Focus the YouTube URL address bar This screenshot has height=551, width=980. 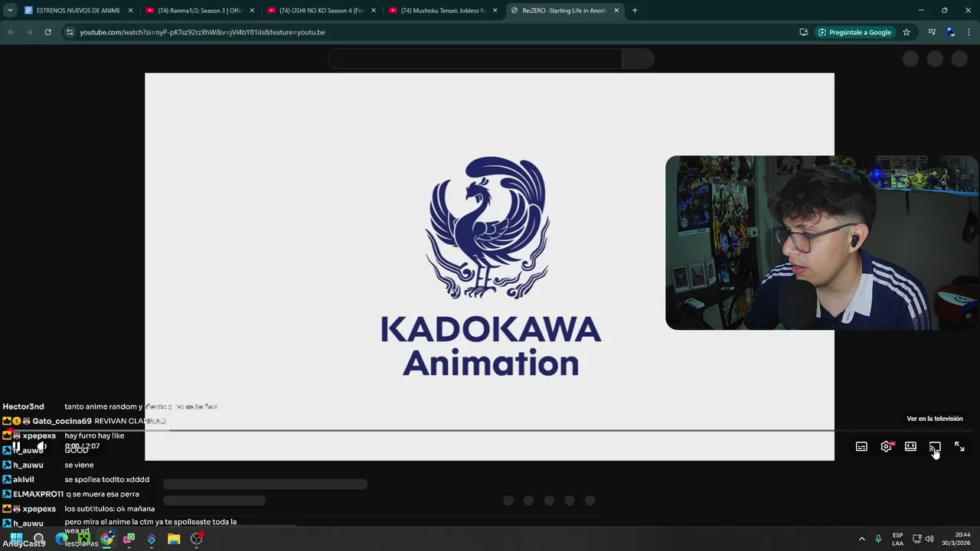429,32
